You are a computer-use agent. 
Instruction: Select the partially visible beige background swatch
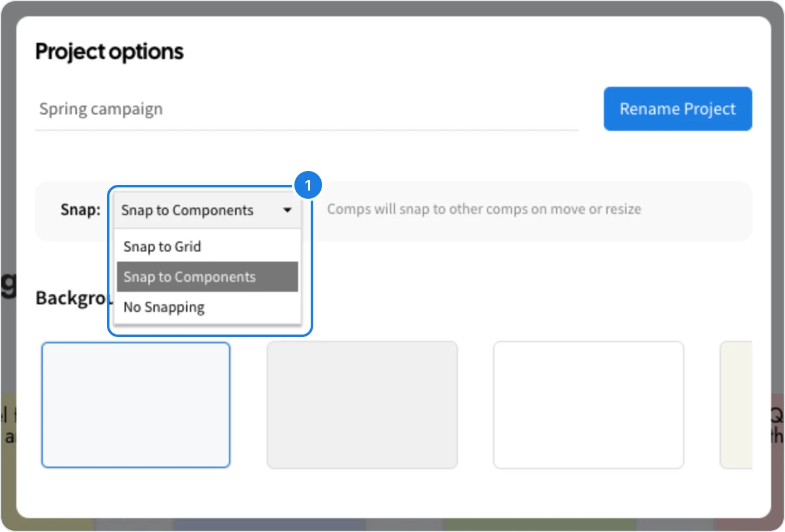(x=737, y=405)
